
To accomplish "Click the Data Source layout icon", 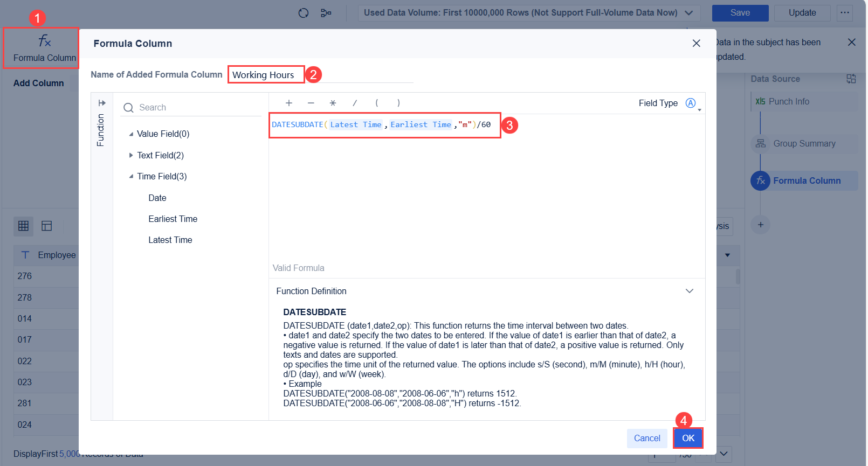I will pyautogui.click(x=851, y=79).
